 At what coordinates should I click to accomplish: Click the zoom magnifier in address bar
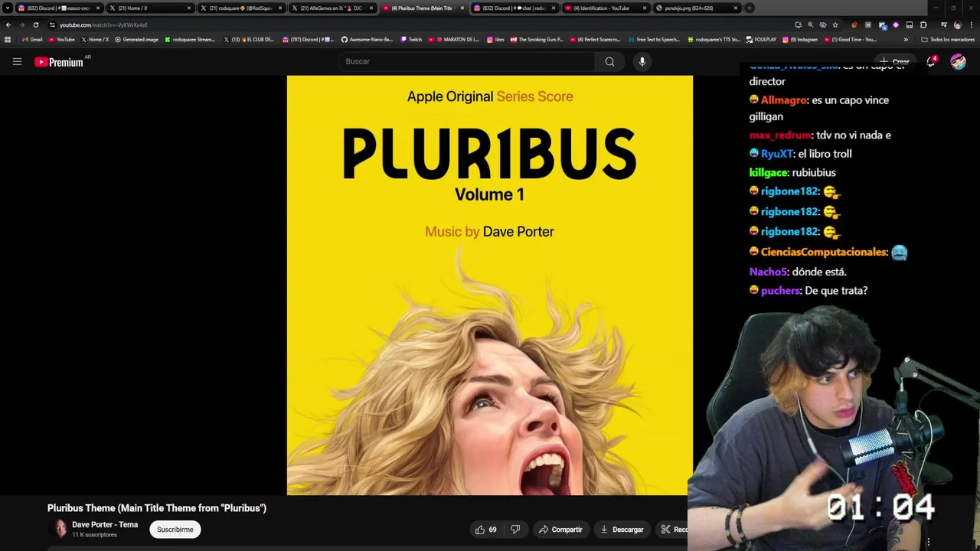click(x=810, y=24)
